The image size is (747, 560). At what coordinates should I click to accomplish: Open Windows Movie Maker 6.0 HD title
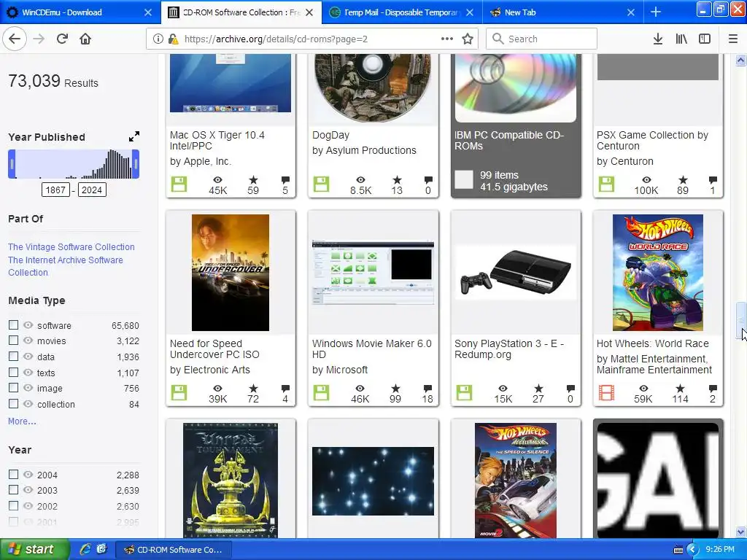371,349
